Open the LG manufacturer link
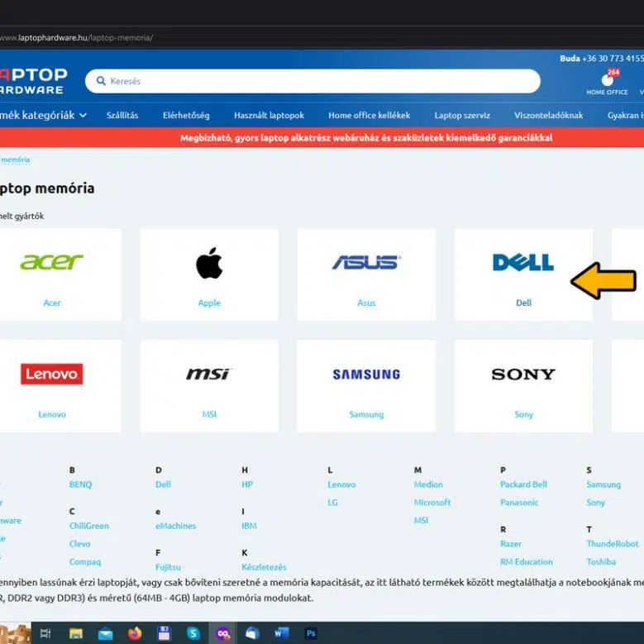Image resolution: width=644 pixels, height=644 pixels. [332, 503]
